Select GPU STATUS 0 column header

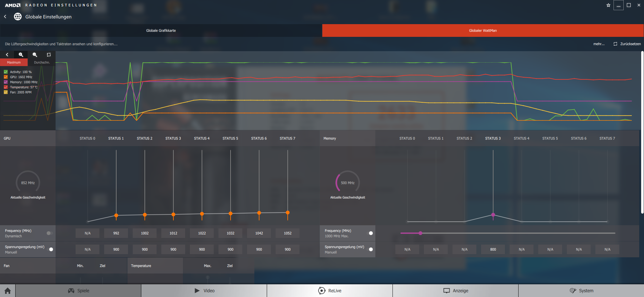pyautogui.click(x=87, y=138)
